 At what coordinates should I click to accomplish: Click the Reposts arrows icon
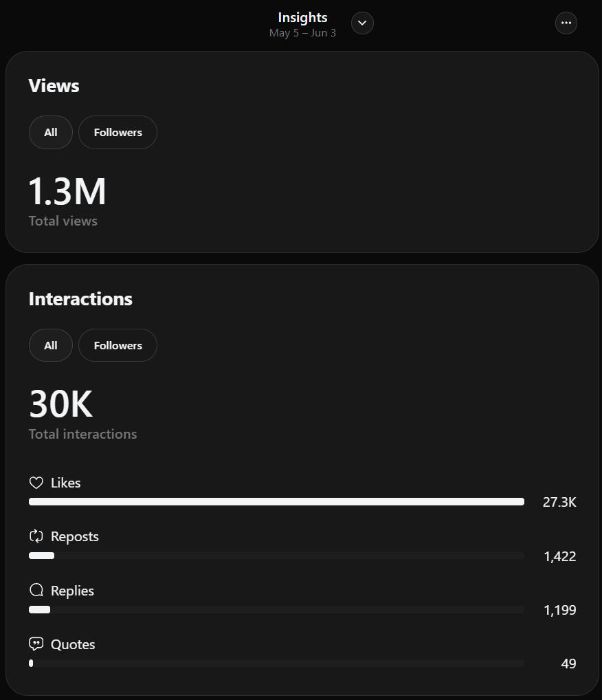[36, 536]
